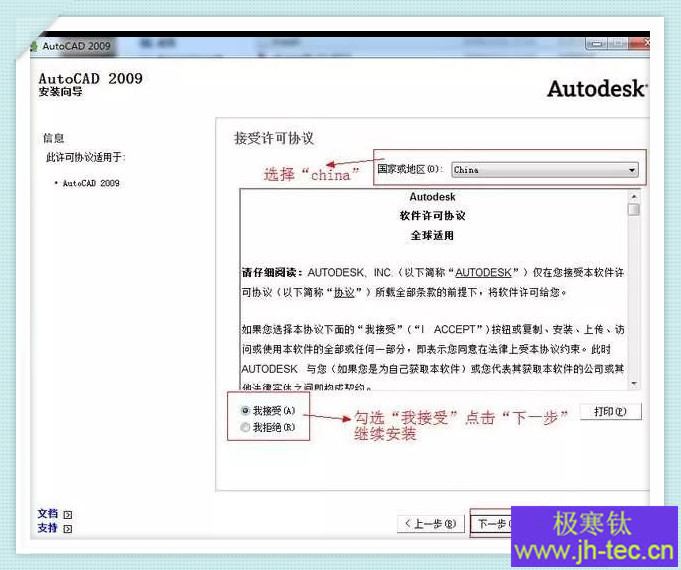
Task: Click the 此许可协议适用于 label
Action: [86, 157]
